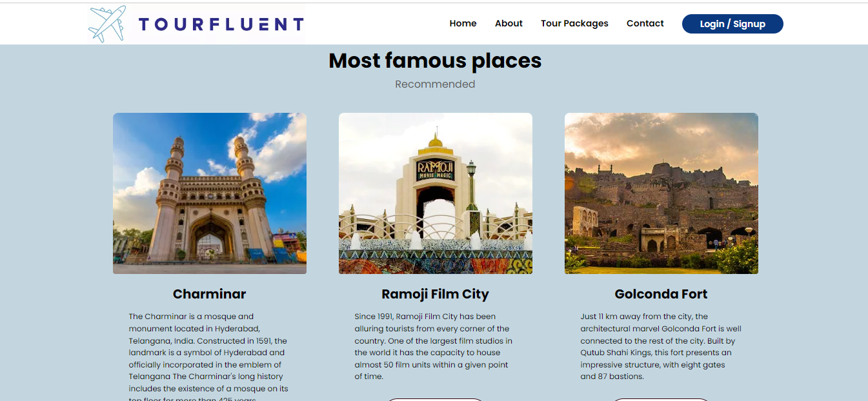Open the About navigation link

click(509, 23)
